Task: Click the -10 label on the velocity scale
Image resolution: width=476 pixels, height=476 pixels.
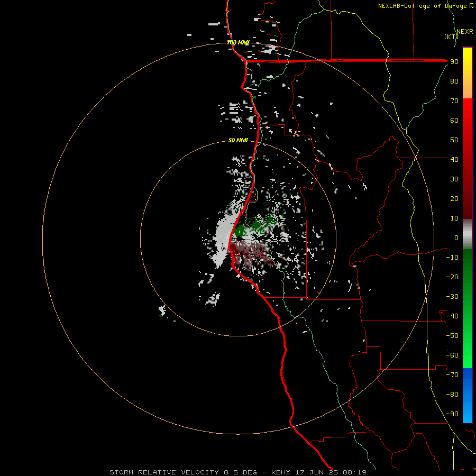Action: [x=452, y=258]
